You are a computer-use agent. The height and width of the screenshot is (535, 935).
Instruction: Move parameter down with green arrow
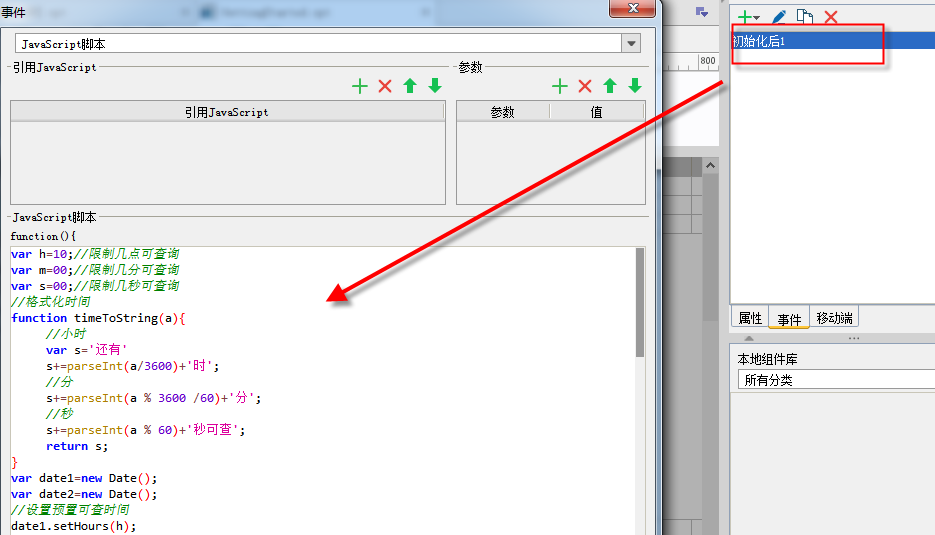pyautogui.click(x=635, y=86)
